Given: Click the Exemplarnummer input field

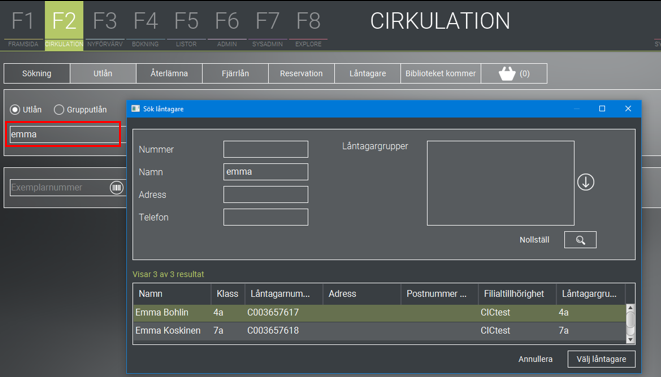Looking at the screenshot, I should pos(59,187).
